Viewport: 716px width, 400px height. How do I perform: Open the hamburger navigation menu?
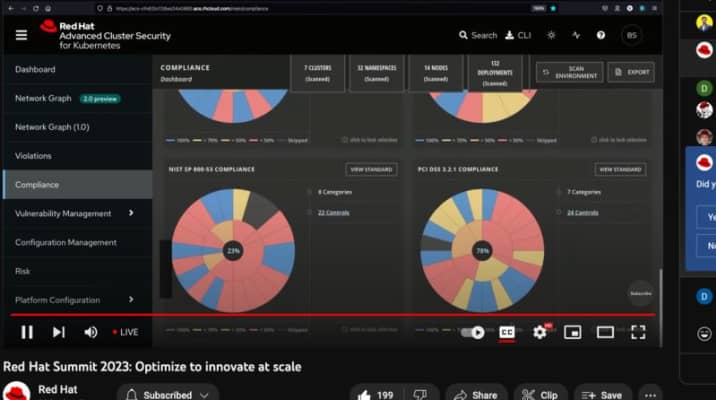point(21,35)
